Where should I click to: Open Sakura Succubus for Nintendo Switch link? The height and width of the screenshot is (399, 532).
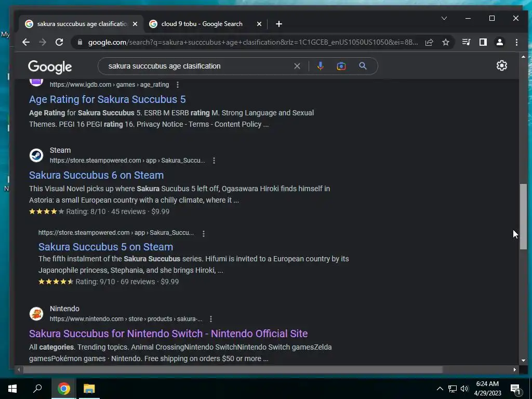(x=168, y=334)
